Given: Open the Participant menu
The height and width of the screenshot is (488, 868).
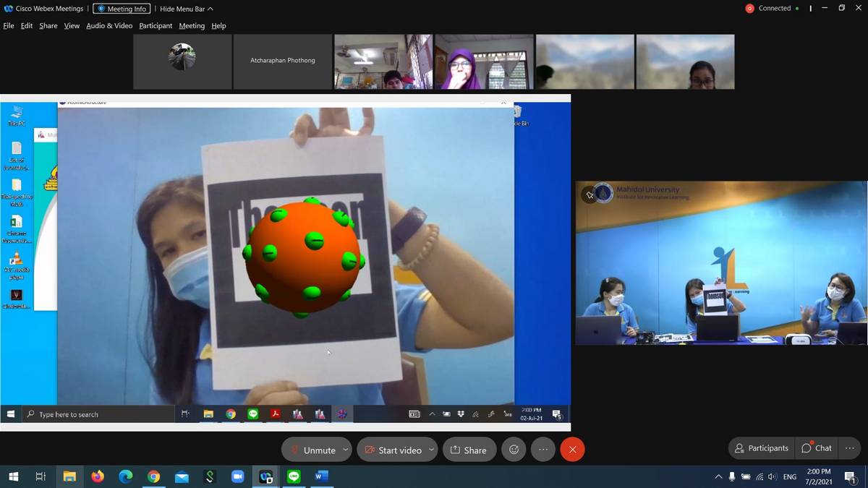Looking at the screenshot, I should pyautogui.click(x=156, y=25).
